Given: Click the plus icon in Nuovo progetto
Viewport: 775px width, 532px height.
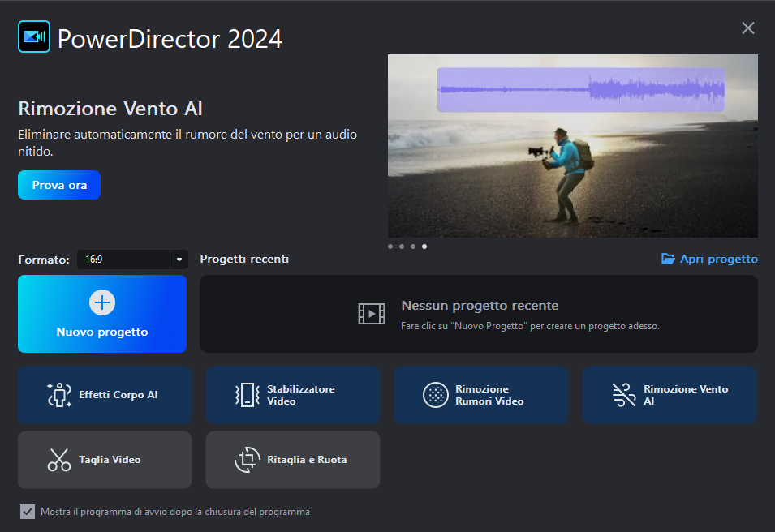Looking at the screenshot, I should [x=102, y=302].
